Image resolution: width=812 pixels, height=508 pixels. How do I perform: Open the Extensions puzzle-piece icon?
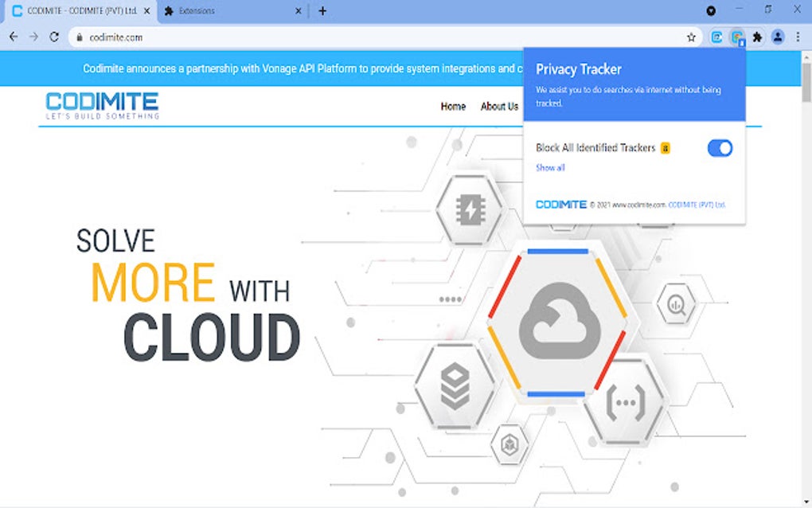tap(757, 37)
